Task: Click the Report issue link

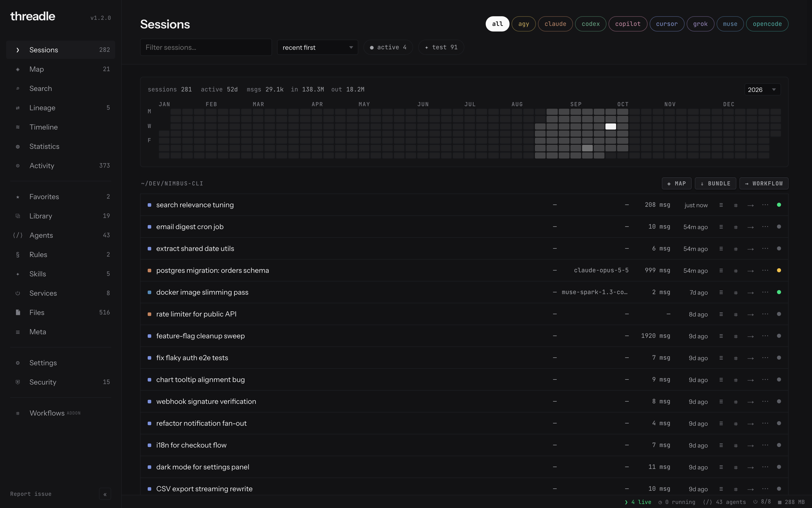Action: 31,494
